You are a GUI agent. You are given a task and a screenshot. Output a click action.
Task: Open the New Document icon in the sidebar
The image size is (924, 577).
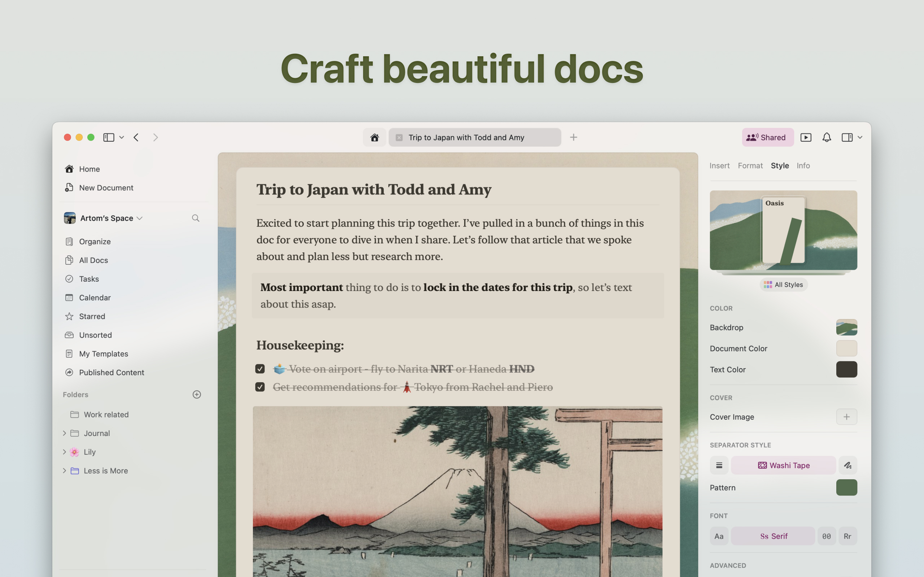pos(69,188)
